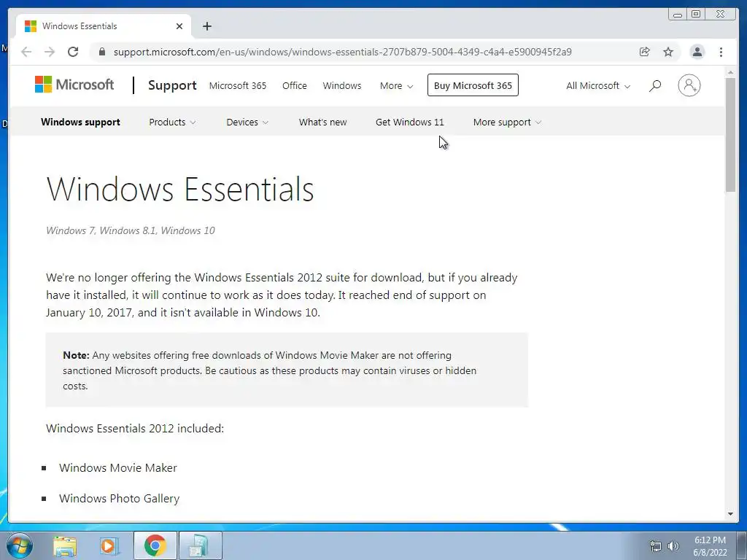
Task: Open the Microsoft site search magnifier
Action: (x=655, y=86)
